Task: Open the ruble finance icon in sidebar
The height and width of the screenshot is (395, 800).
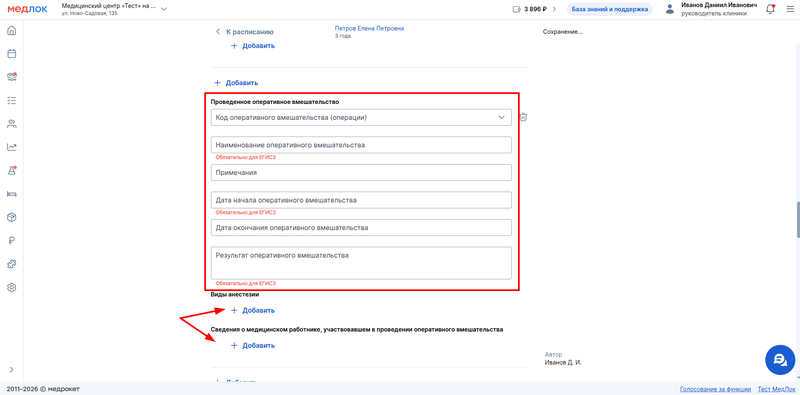Action: click(x=12, y=241)
